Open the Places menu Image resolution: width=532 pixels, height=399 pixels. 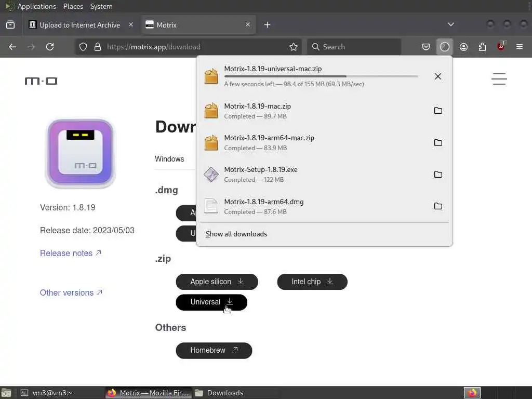[73, 6]
